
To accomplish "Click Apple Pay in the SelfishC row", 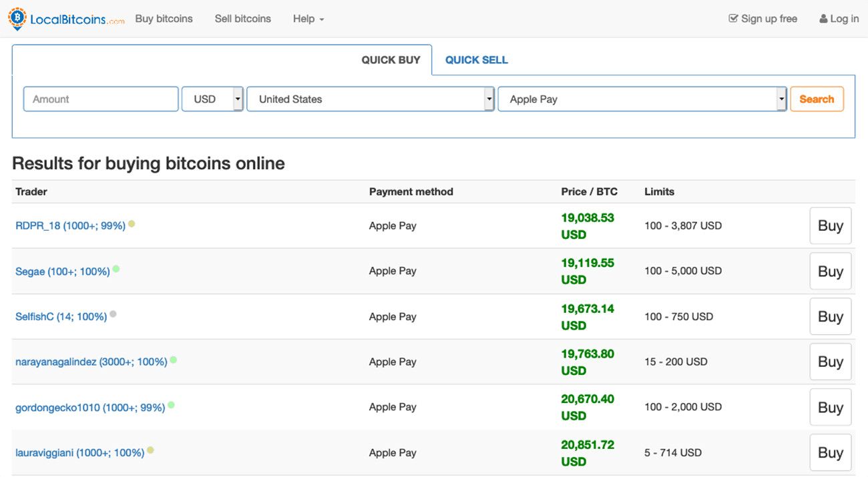I will 393,316.
